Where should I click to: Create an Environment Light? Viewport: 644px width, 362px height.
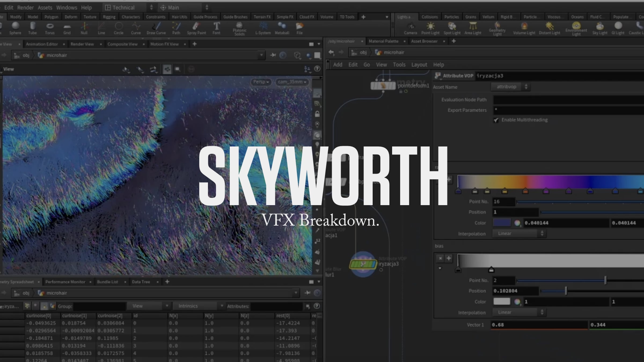pyautogui.click(x=576, y=29)
